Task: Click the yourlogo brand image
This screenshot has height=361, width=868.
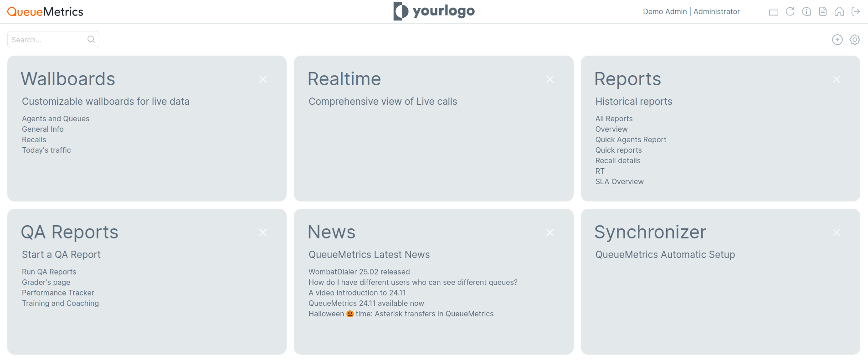Action: click(434, 11)
